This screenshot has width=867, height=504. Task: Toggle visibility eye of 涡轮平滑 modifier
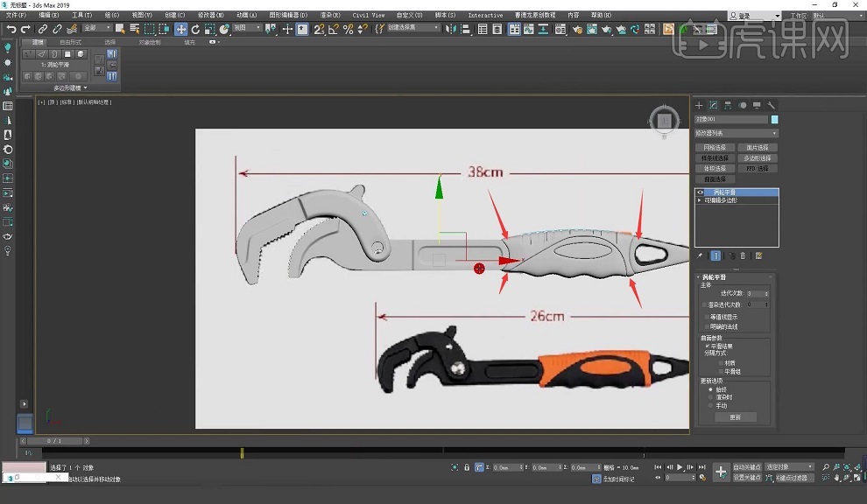[x=700, y=192]
